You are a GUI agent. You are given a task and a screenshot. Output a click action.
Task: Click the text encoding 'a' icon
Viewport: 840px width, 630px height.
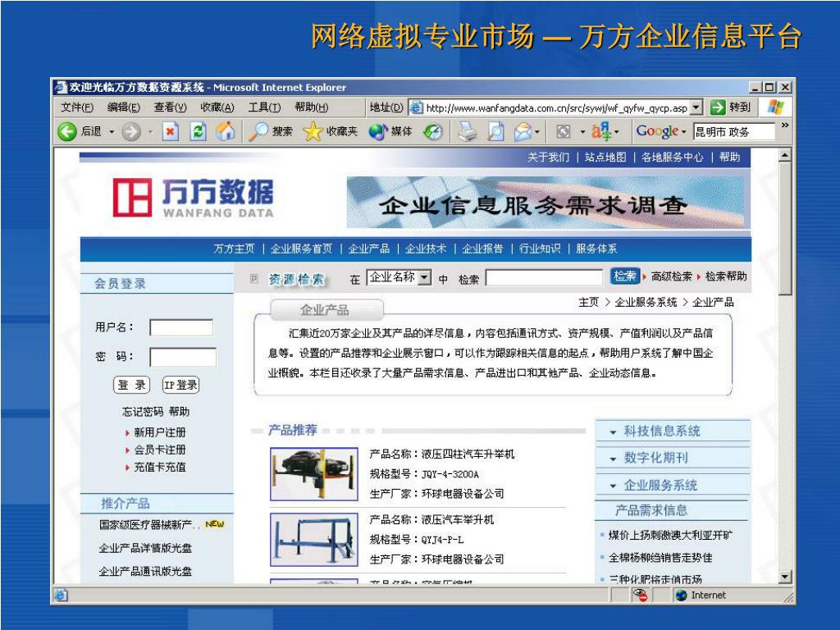[601, 131]
